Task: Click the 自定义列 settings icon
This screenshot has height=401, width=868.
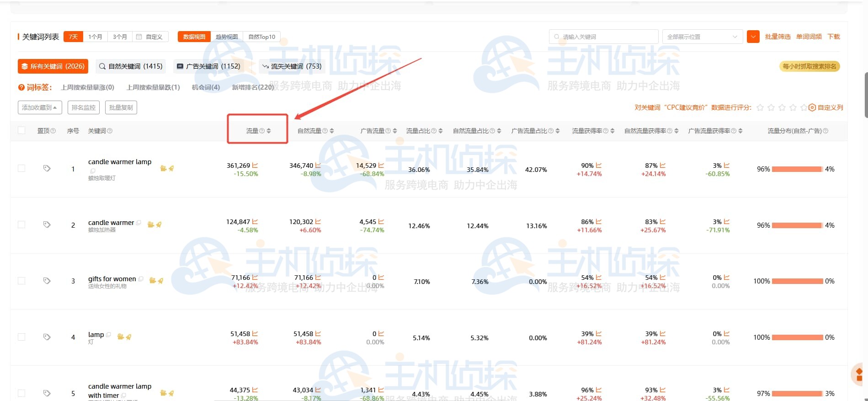Action: [812, 107]
